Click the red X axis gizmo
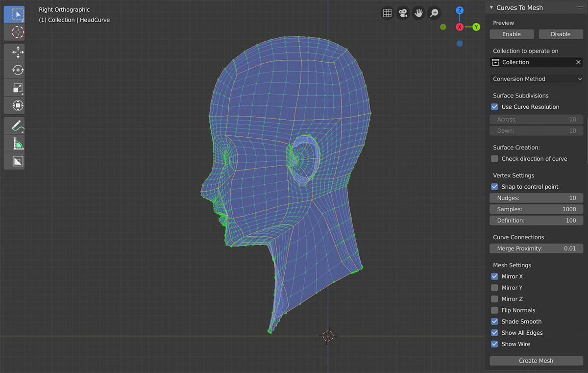This screenshot has width=588, height=373. click(460, 27)
